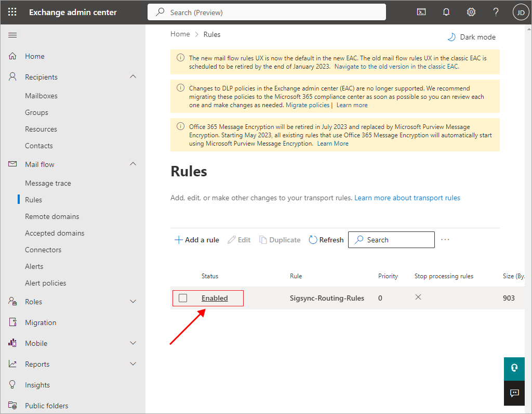Select the Sigsync-Routing-Rules checkbox
The height and width of the screenshot is (414, 532).
click(x=183, y=298)
